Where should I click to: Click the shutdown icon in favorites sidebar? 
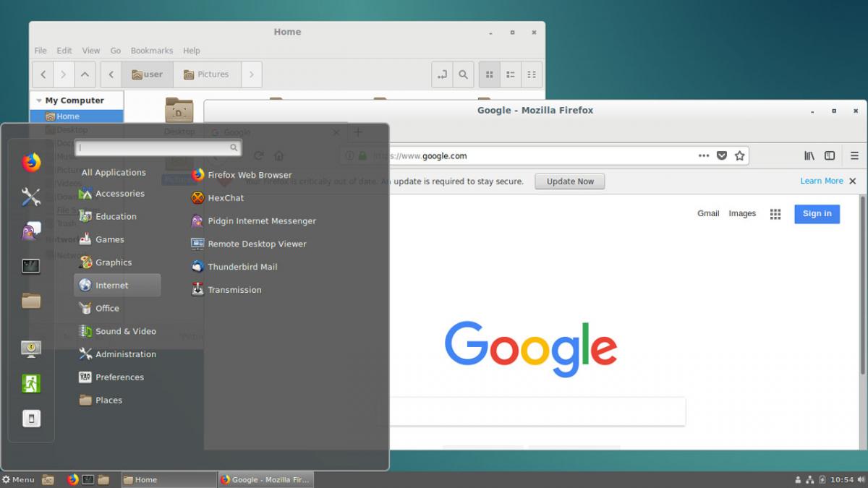(x=31, y=418)
